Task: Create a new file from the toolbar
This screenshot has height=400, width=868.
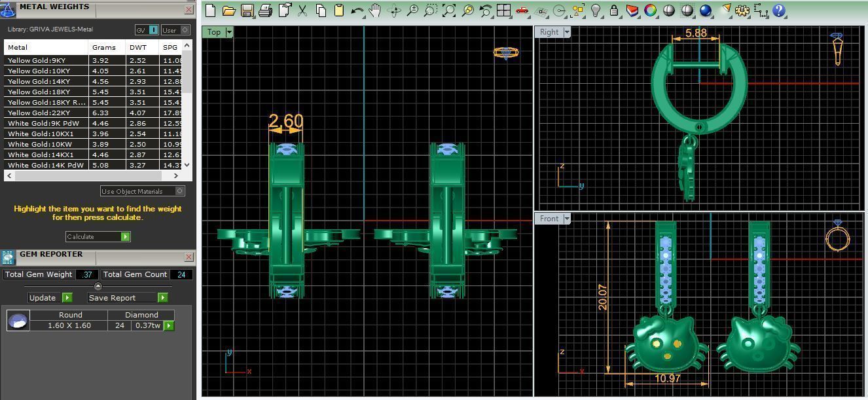Action: 211,10
